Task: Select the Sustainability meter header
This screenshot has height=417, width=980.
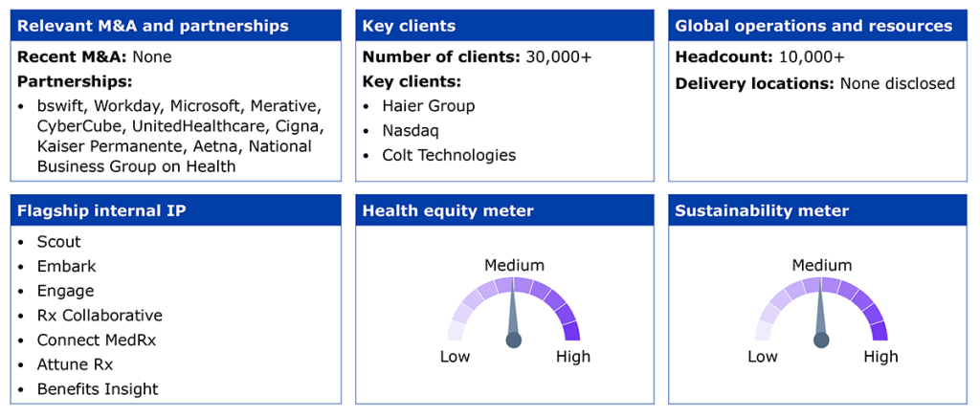Action: (817, 210)
